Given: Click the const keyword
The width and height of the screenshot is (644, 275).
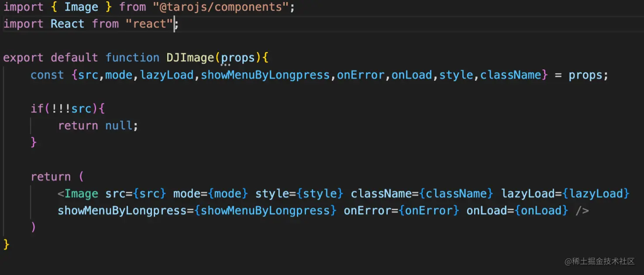Looking at the screenshot, I should [x=47, y=75].
